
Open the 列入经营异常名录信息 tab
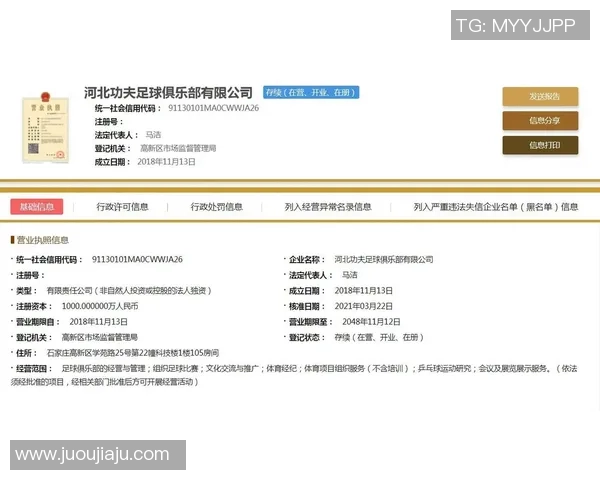coord(328,207)
